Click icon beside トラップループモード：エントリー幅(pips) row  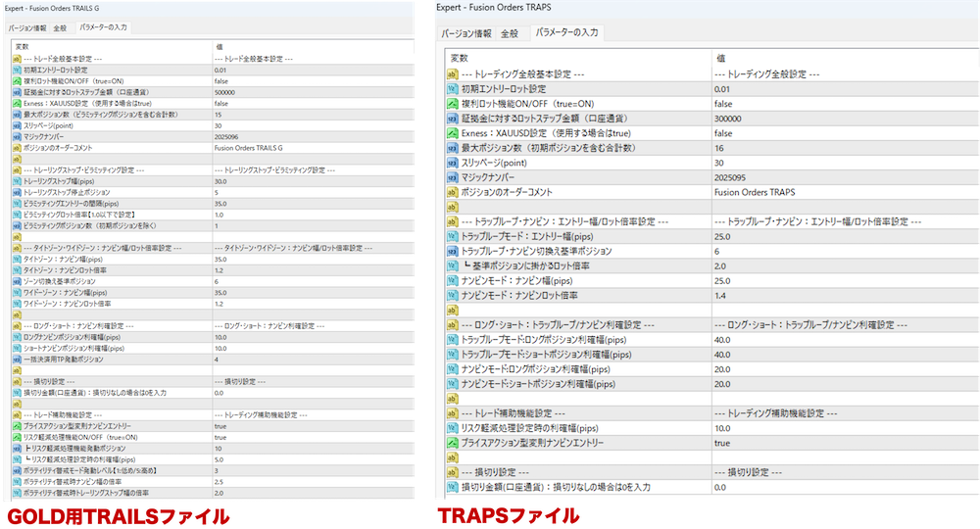[455, 236]
